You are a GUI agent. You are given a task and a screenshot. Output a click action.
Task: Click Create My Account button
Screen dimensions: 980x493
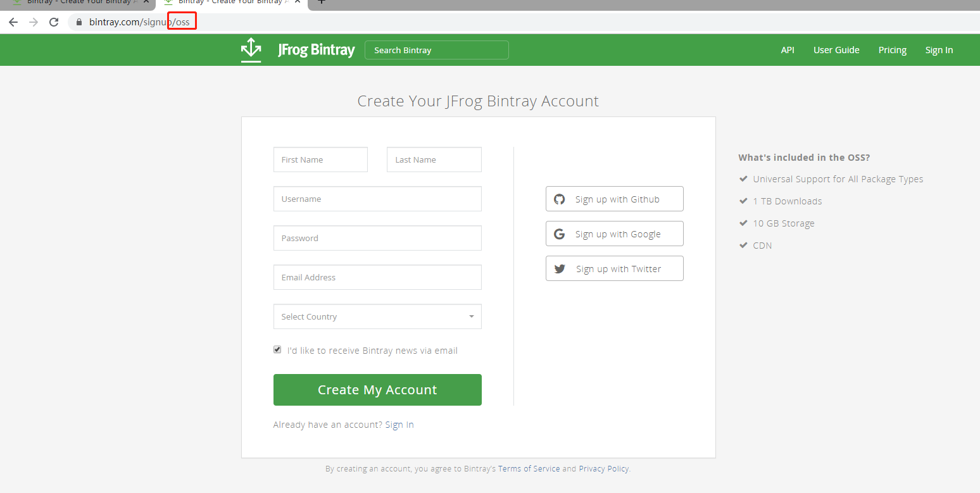tap(377, 390)
